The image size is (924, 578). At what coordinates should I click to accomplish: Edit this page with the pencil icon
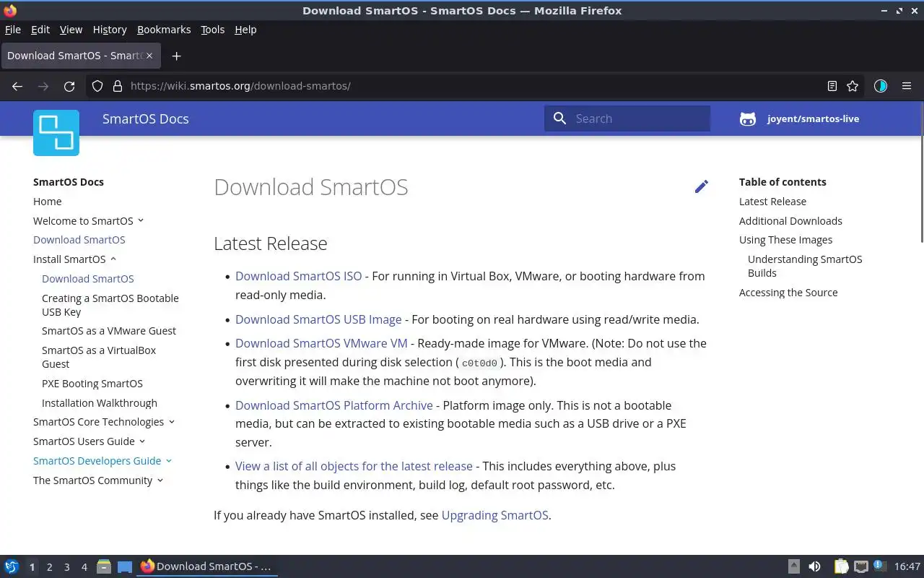(x=701, y=186)
